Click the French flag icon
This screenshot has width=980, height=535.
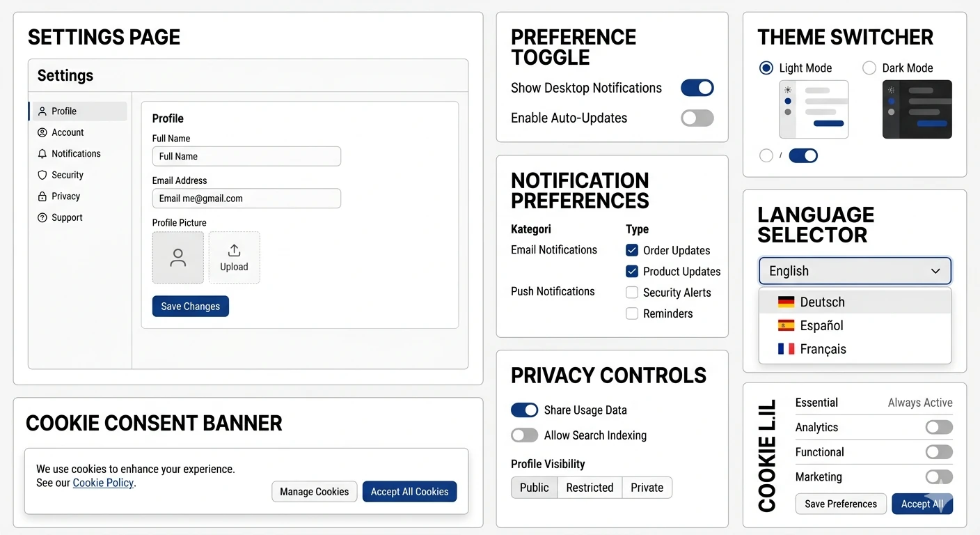point(786,349)
